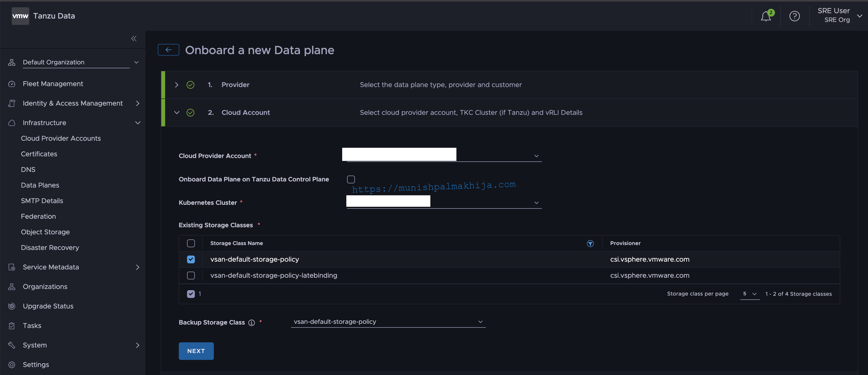Collapse the Cloud Account step chevron
Screen dimensions: 868x375
tap(177, 113)
